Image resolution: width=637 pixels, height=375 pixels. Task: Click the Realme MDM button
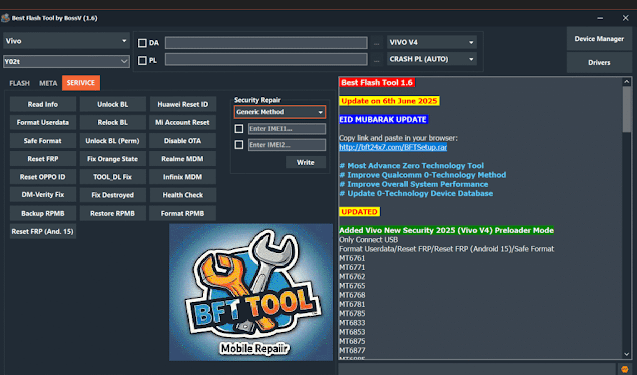pyautogui.click(x=182, y=159)
